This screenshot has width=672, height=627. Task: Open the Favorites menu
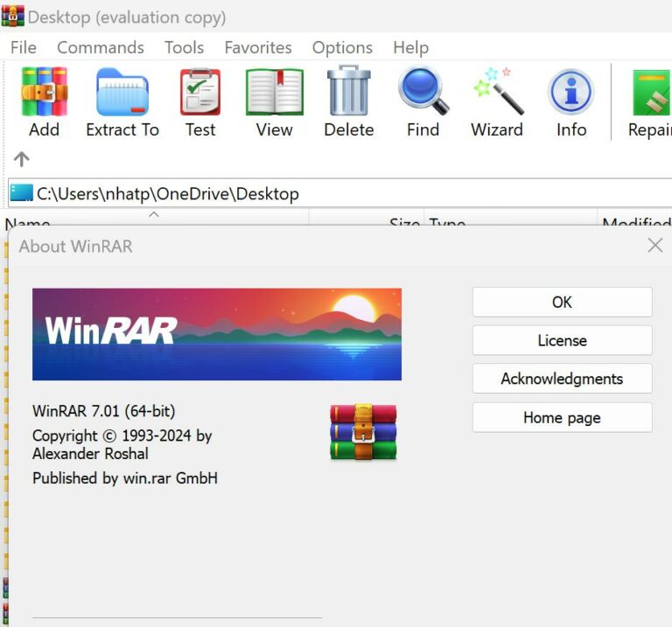coord(257,47)
